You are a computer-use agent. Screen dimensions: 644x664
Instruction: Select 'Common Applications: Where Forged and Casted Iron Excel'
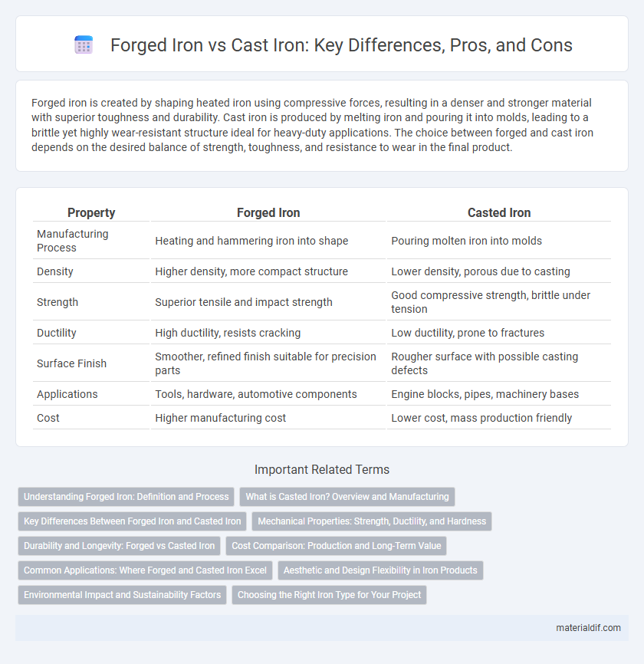point(145,570)
